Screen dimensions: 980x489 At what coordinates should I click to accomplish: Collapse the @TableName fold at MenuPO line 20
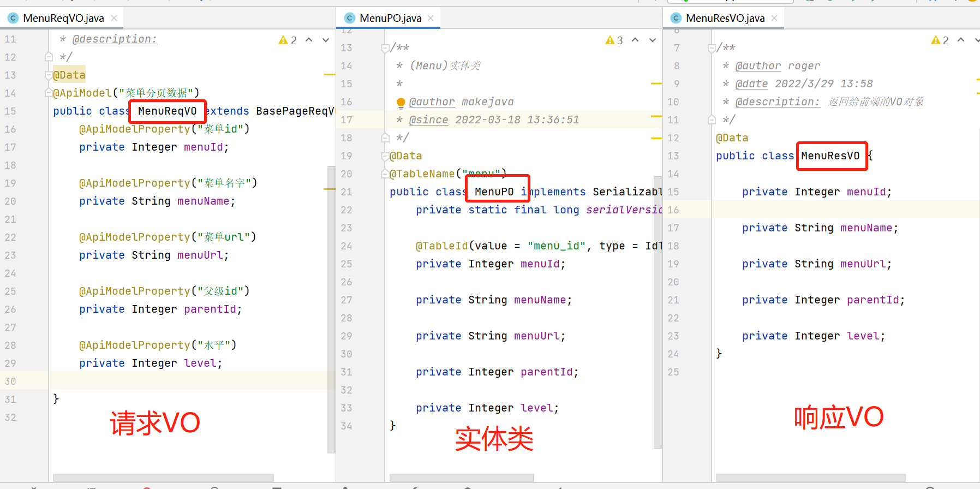385,174
